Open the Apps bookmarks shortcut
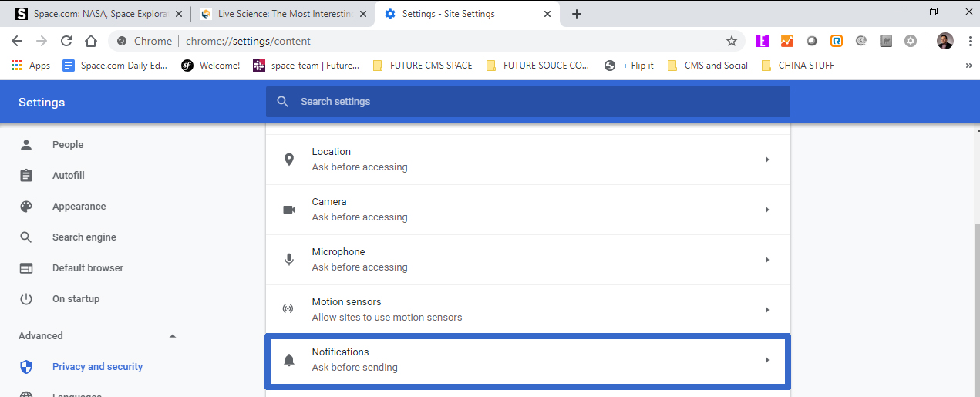 click(x=31, y=66)
